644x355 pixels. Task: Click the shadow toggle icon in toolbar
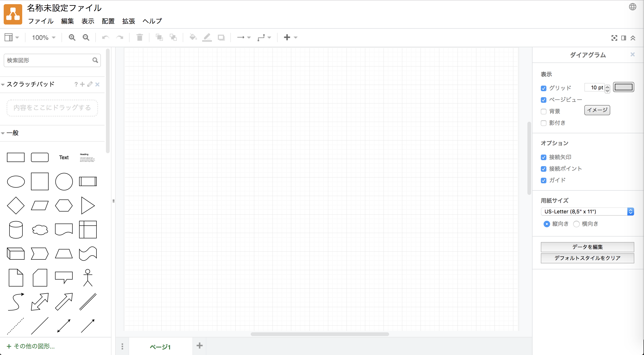(x=221, y=38)
